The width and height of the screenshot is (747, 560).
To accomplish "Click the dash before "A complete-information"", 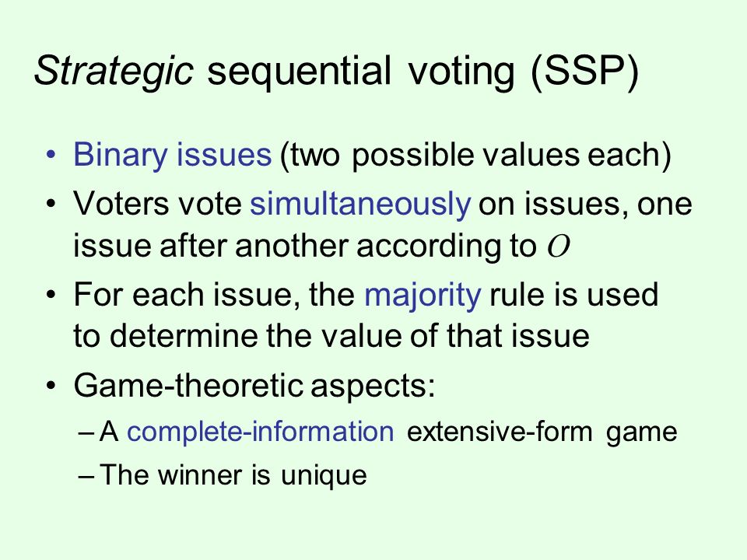I will click(x=86, y=433).
